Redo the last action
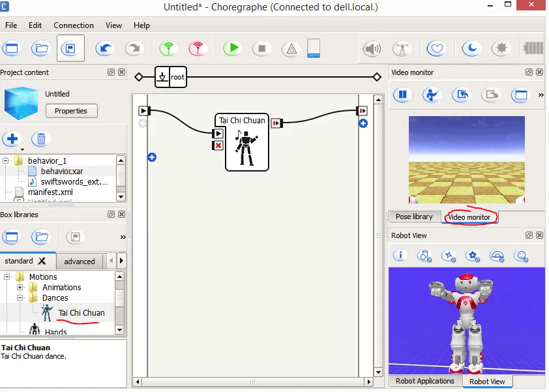The height and width of the screenshot is (392, 549). (x=134, y=48)
